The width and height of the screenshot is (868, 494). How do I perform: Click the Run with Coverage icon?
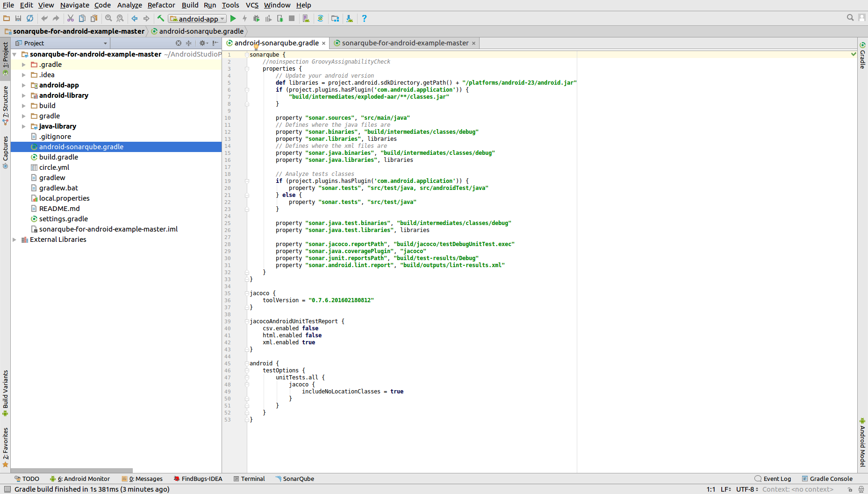pyautogui.click(x=268, y=18)
